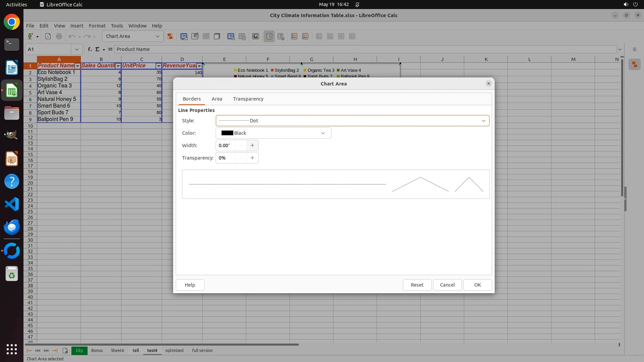
Task: Click the Function Wizard icon in formula bar
Action: point(90,49)
